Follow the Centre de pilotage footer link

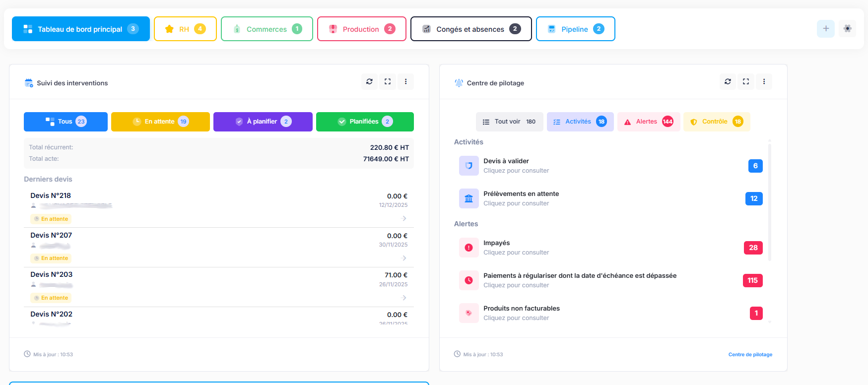pyautogui.click(x=750, y=354)
